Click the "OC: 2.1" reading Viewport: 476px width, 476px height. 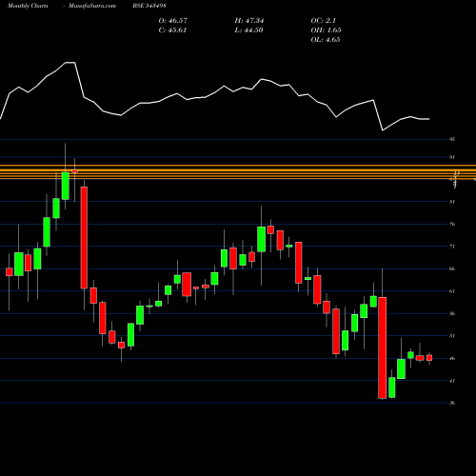(x=324, y=21)
